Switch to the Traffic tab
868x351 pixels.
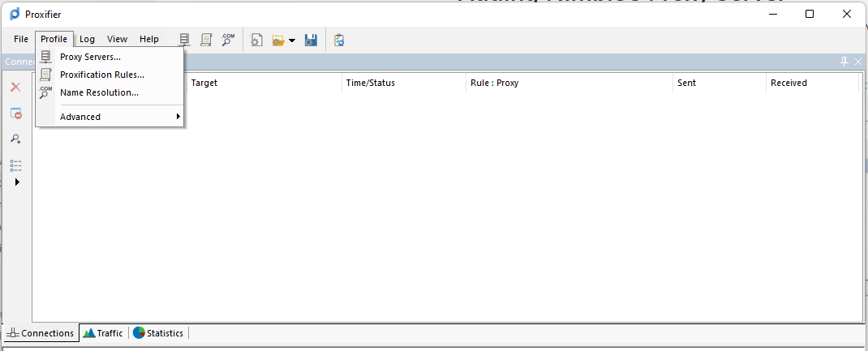pyautogui.click(x=103, y=333)
